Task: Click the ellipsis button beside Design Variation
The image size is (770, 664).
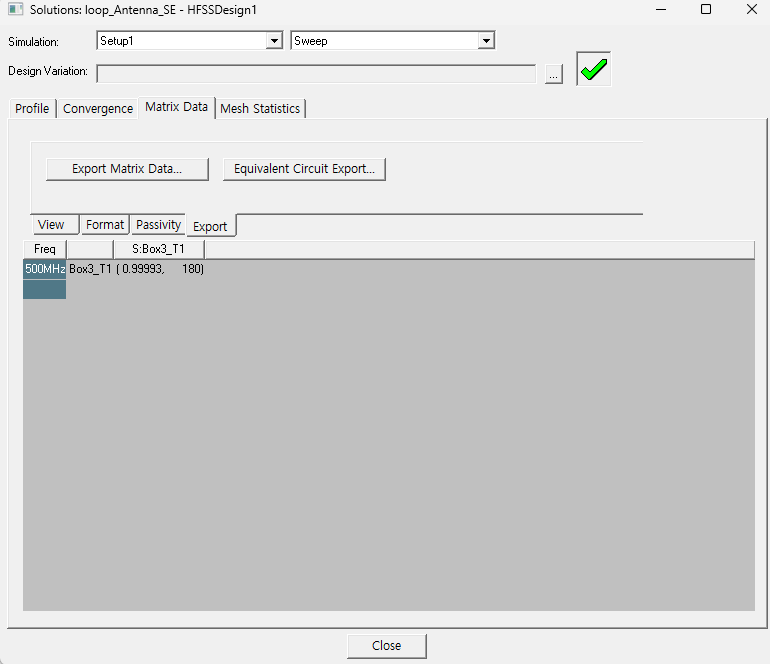Action: point(554,73)
